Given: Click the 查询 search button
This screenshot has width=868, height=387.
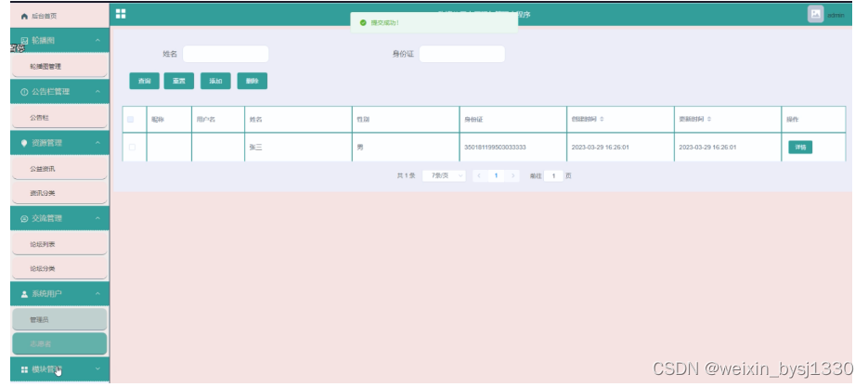Looking at the screenshot, I should pos(145,81).
